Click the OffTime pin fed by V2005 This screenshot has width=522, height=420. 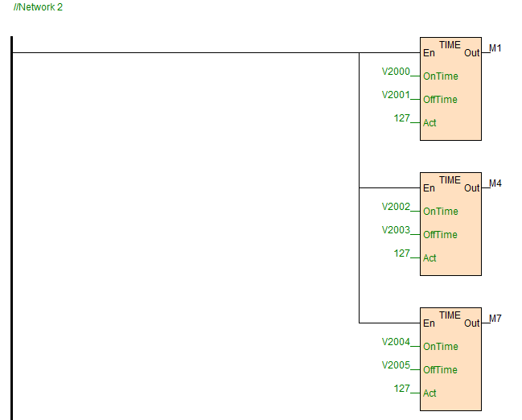(x=440, y=370)
